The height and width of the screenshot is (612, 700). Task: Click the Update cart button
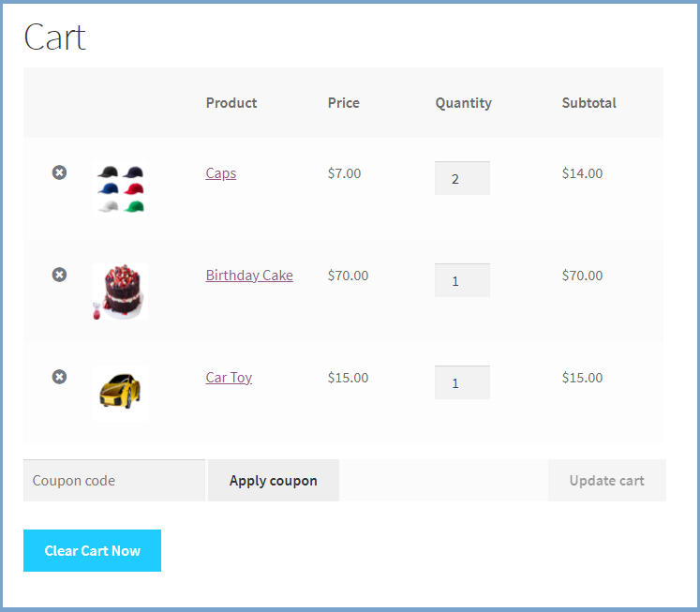click(x=606, y=481)
